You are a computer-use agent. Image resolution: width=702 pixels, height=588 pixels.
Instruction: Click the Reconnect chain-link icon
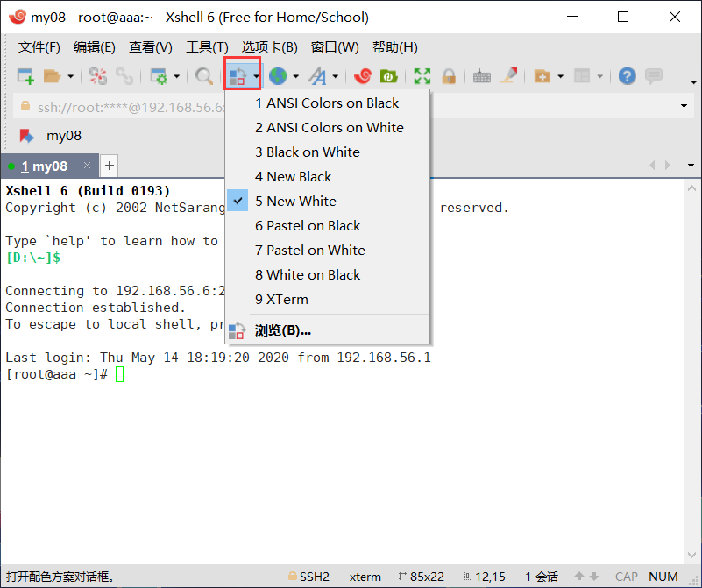pos(124,76)
